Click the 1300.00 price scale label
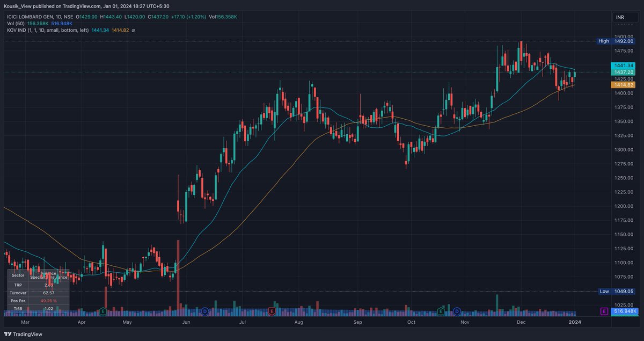The width and height of the screenshot is (644, 341). coord(623,149)
